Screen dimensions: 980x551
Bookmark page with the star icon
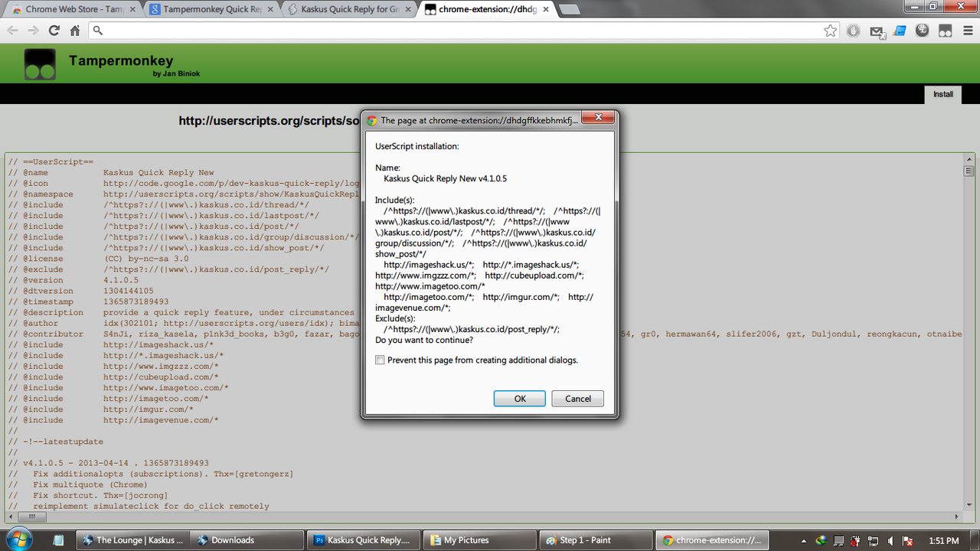coord(831,31)
